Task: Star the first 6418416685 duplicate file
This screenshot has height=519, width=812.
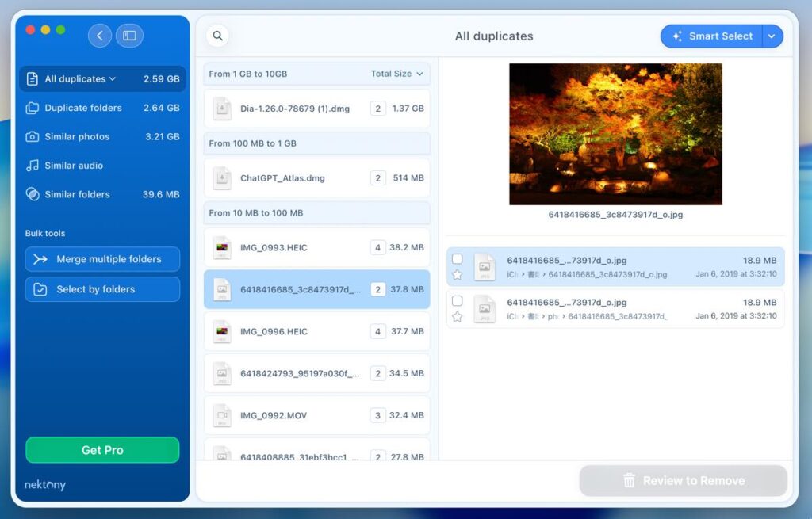Action: 458,275
